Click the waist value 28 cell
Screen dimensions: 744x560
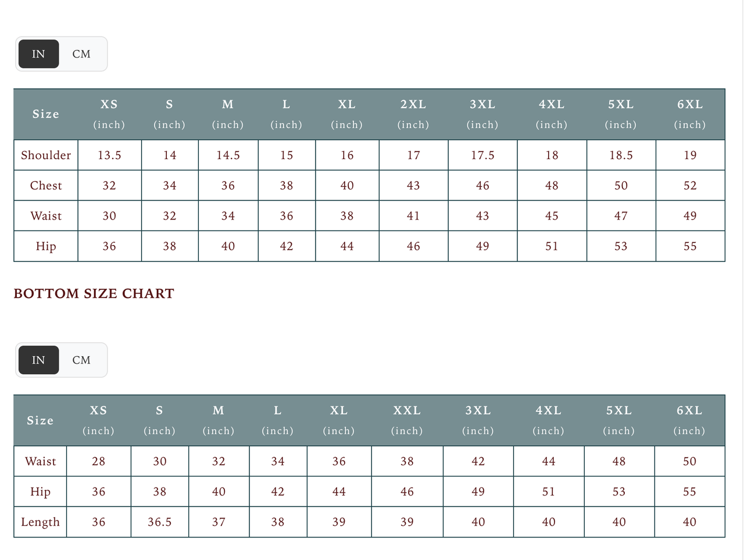(99, 461)
